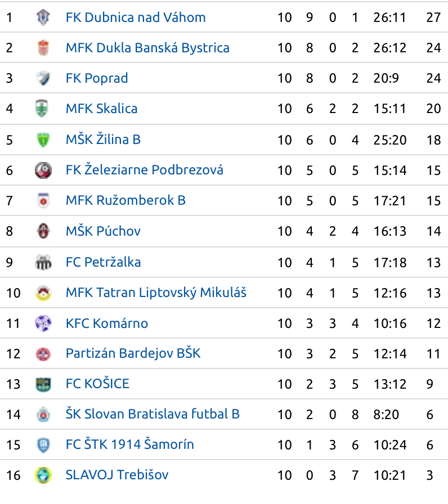Viewport: 448px width, 504px height.
Task: Click the KFC Komárno purple logo
Action: click(43, 323)
